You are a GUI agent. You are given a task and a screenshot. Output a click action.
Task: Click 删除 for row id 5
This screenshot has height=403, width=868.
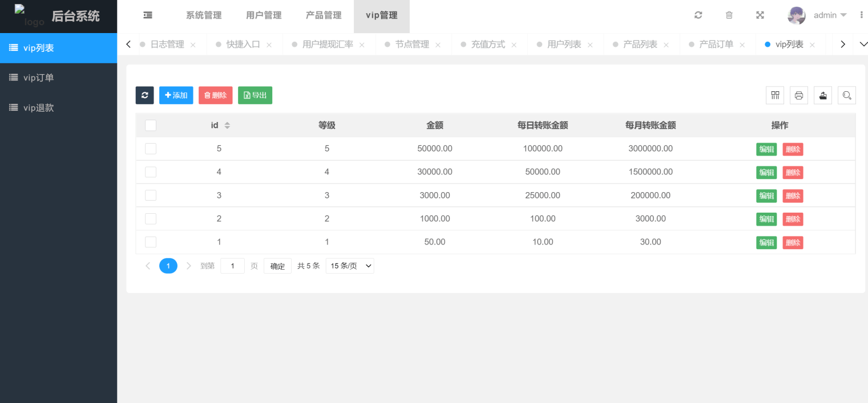793,149
